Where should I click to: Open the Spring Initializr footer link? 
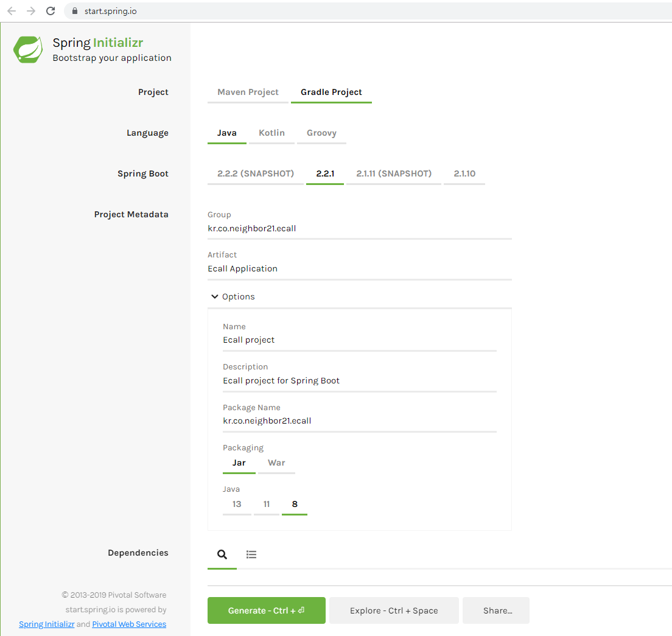click(47, 624)
